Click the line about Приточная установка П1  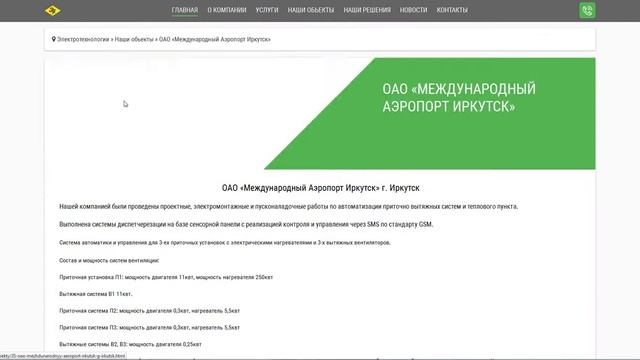[x=166, y=278]
